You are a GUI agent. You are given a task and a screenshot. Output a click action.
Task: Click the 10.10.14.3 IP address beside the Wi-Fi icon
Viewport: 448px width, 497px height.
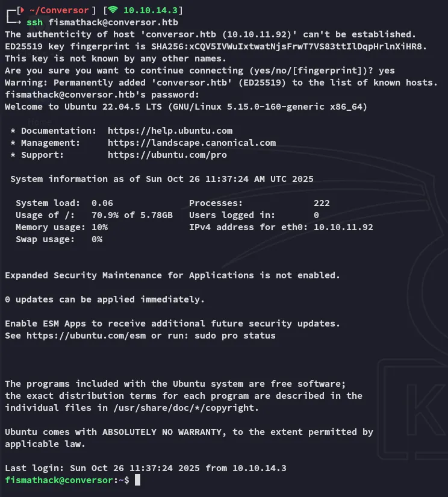pyautogui.click(x=153, y=10)
